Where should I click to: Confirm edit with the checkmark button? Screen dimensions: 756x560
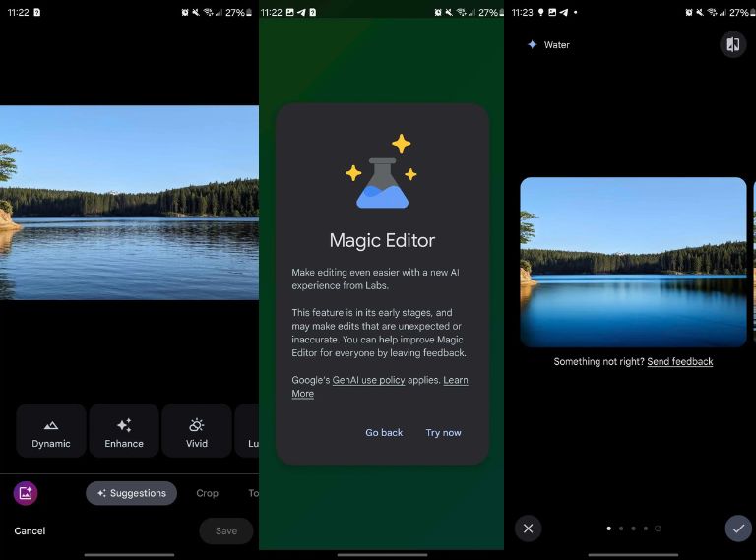coord(738,529)
